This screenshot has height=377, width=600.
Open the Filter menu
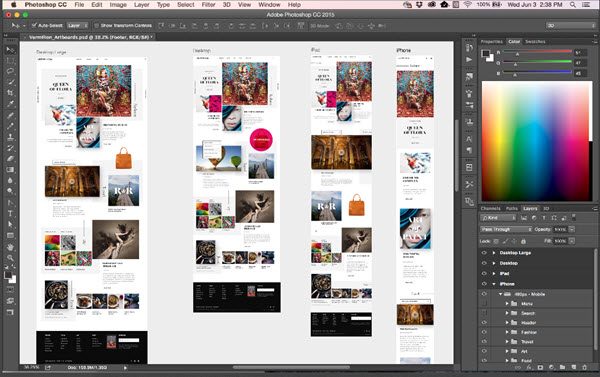coord(208,5)
